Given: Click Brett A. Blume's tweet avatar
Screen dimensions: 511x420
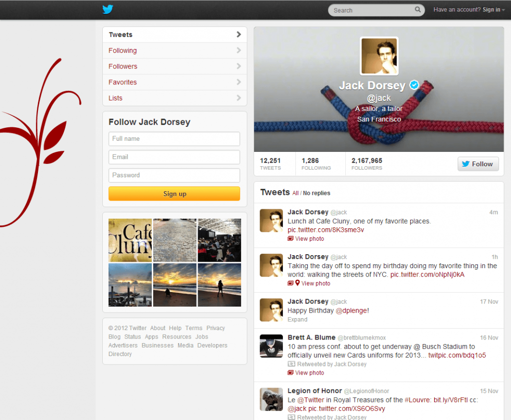Looking at the screenshot, I should click(x=271, y=346).
